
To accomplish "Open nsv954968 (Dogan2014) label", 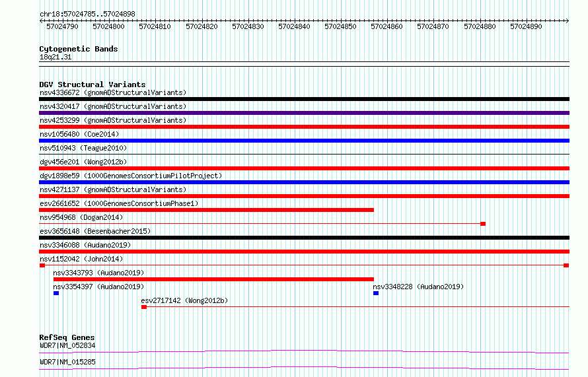I will tap(81, 217).
